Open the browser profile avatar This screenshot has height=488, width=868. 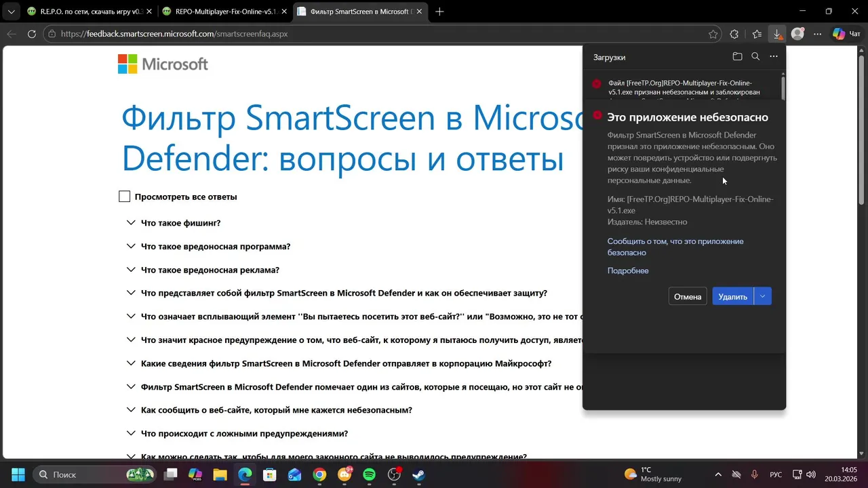click(797, 34)
